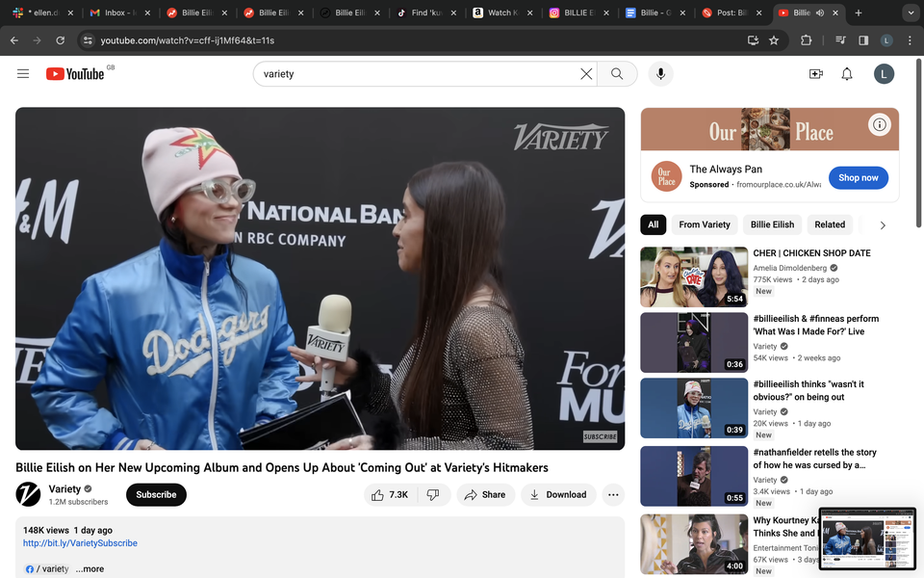Start voice search with microphone
This screenshot has height=578, width=924.
pyautogui.click(x=660, y=74)
